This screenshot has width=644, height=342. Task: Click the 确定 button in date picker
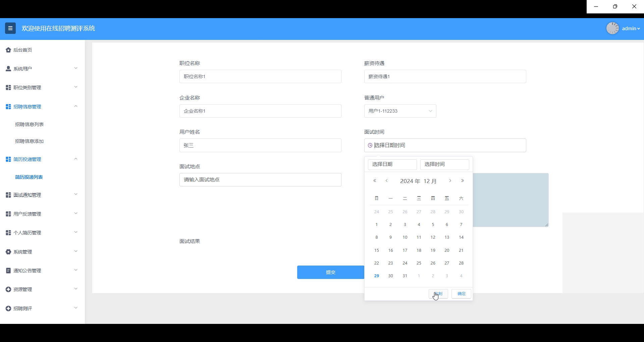[x=461, y=294]
